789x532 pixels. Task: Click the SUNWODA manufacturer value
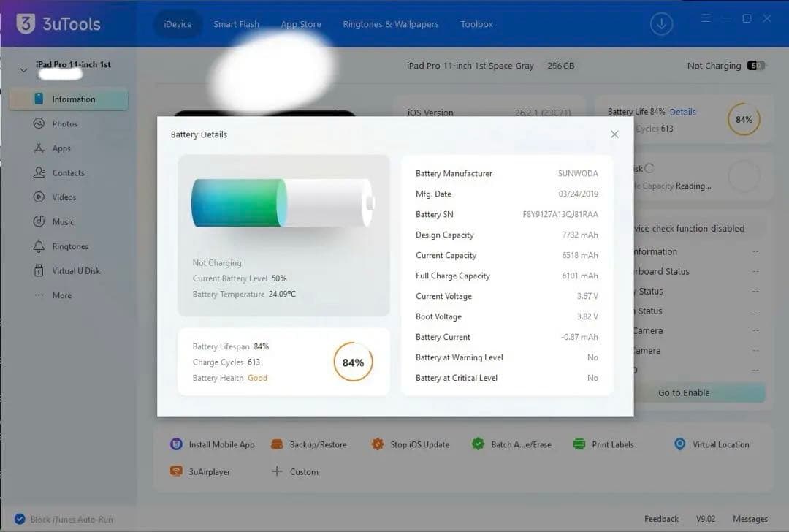(x=578, y=174)
